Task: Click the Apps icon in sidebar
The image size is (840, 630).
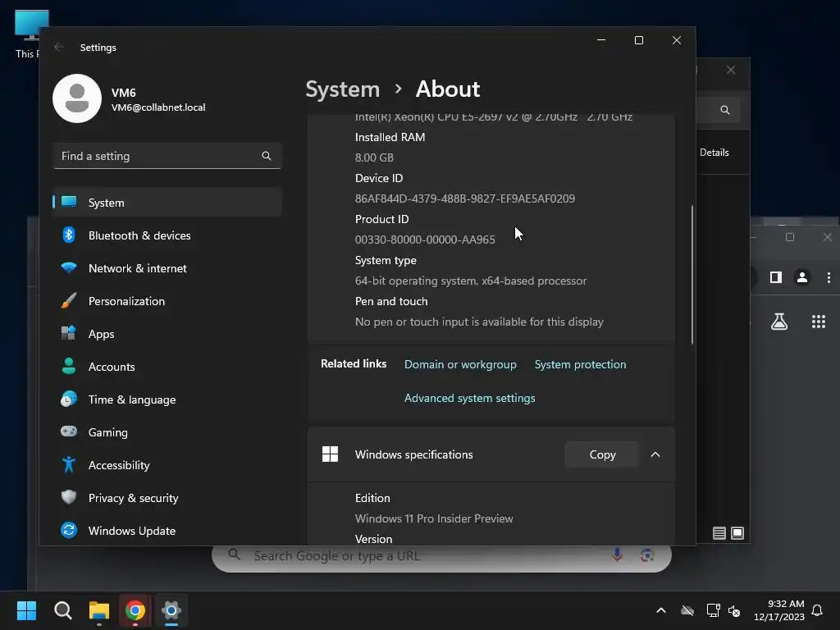Action: click(69, 333)
